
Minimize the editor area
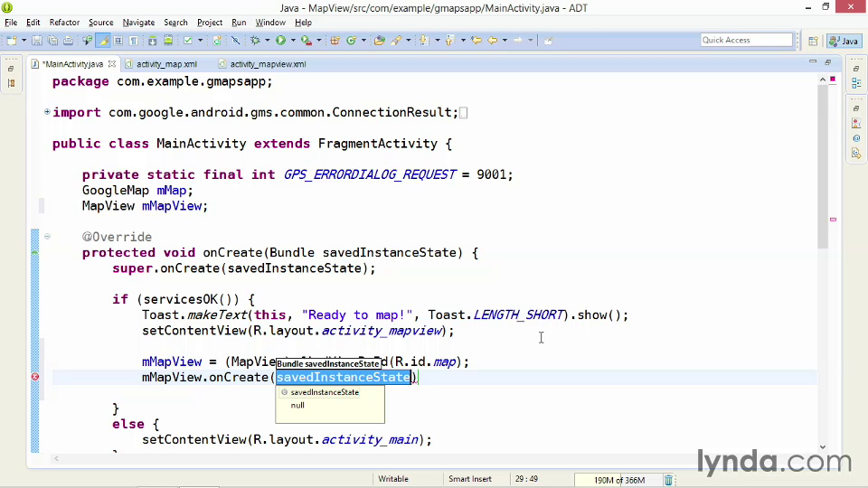(813, 61)
